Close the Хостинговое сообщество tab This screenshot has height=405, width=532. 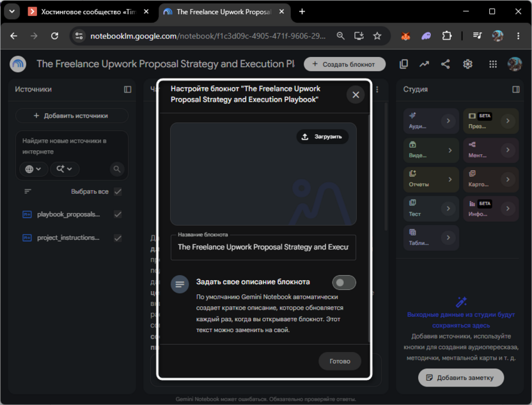146,12
